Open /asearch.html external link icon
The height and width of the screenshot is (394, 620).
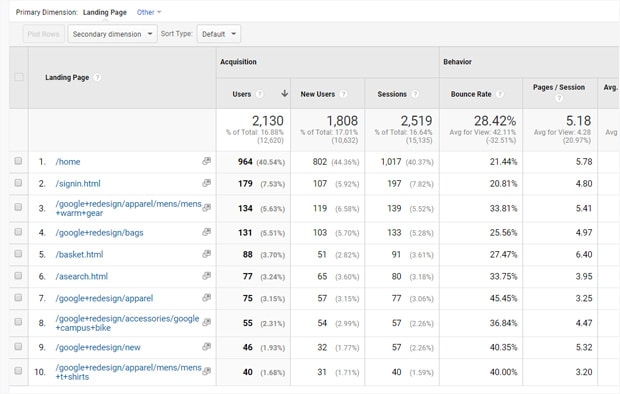206,276
